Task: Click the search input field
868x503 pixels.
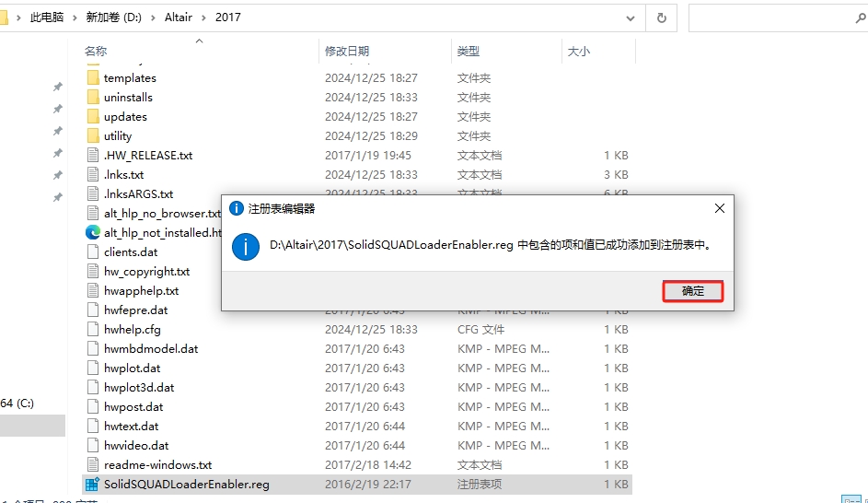Action: pos(773,18)
